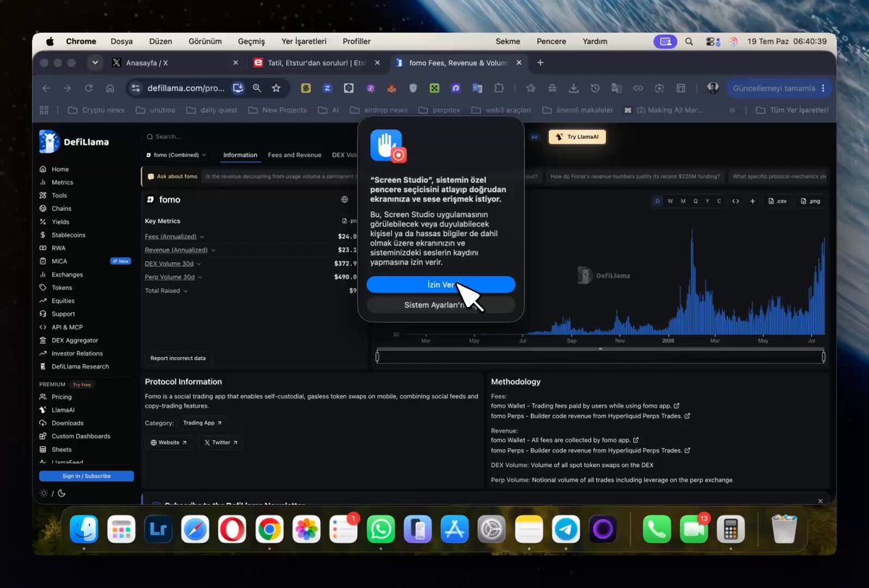The width and height of the screenshot is (869, 588).
Task: Click the DefiLlama logo
Action: point(75,142)
